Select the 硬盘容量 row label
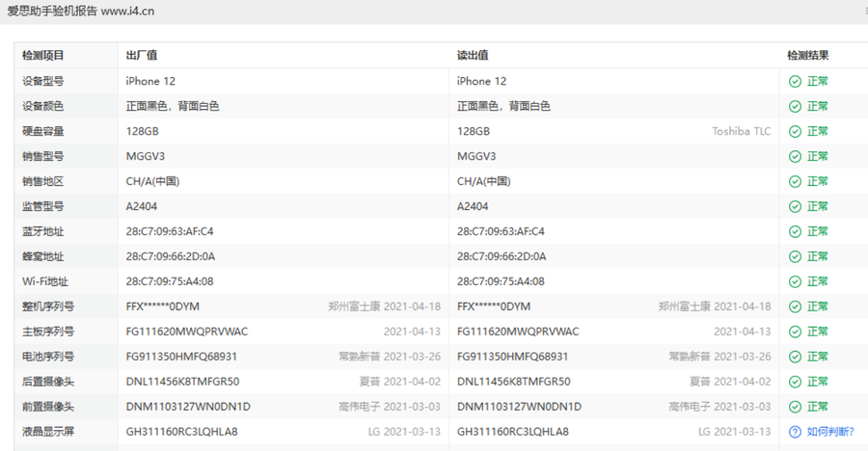868x451 pixels. click(x=43, y=132)
